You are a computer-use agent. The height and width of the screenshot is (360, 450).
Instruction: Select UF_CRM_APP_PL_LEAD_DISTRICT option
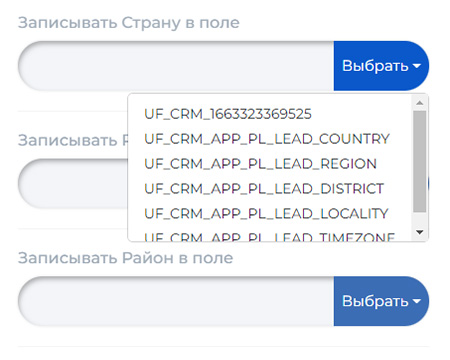264,189
